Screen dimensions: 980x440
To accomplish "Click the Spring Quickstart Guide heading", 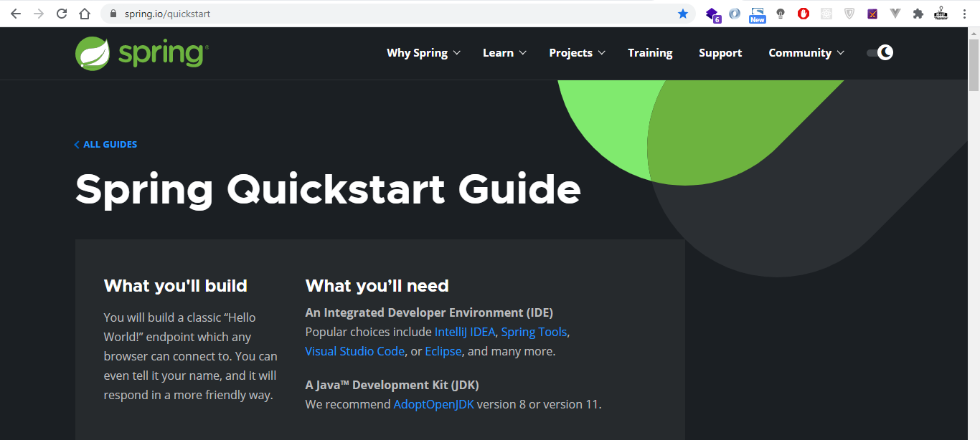I will [x=328, y=189].
